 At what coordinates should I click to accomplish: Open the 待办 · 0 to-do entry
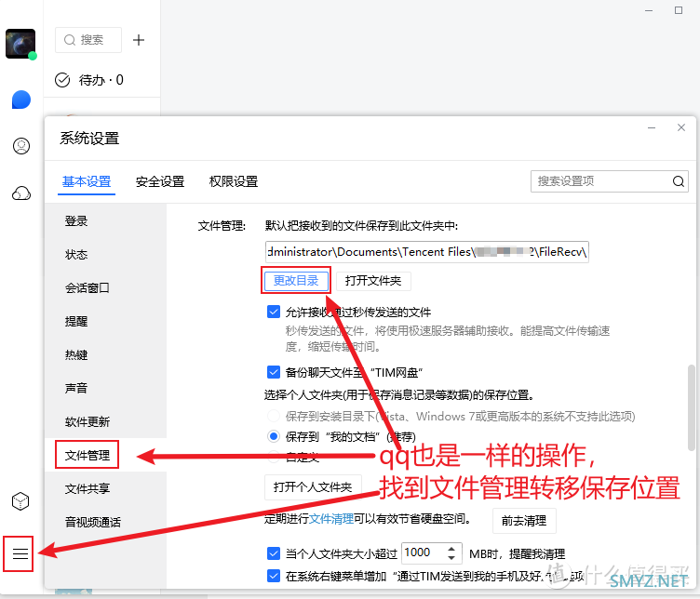point(101,80)
